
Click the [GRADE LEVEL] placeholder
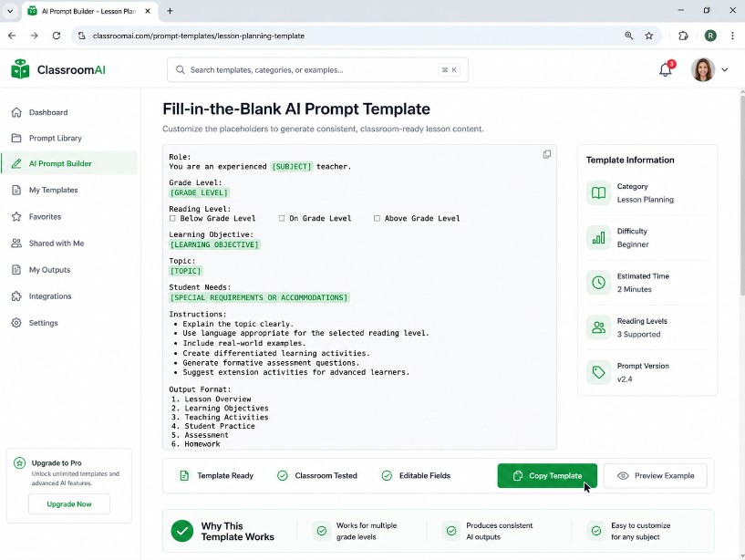tap(199, 192)
